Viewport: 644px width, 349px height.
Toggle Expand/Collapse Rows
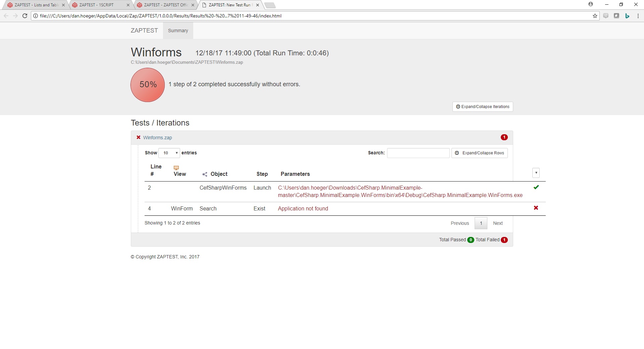pyautogui.click(x=480, y=153)
